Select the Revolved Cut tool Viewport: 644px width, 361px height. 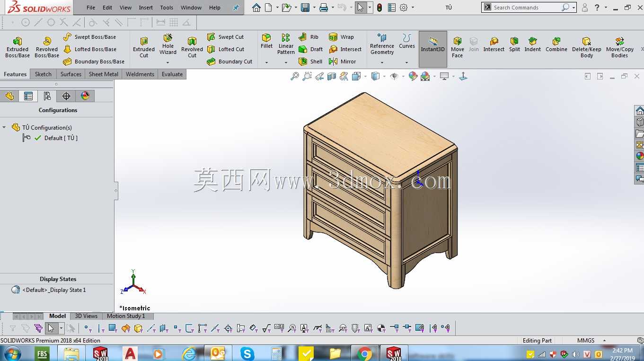(192, 47)
